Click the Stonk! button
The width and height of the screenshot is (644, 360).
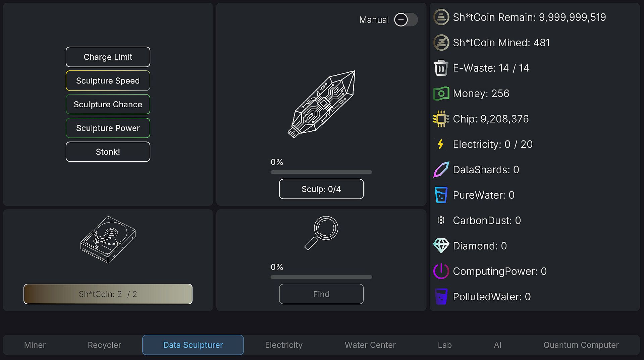tap(108, 152)
